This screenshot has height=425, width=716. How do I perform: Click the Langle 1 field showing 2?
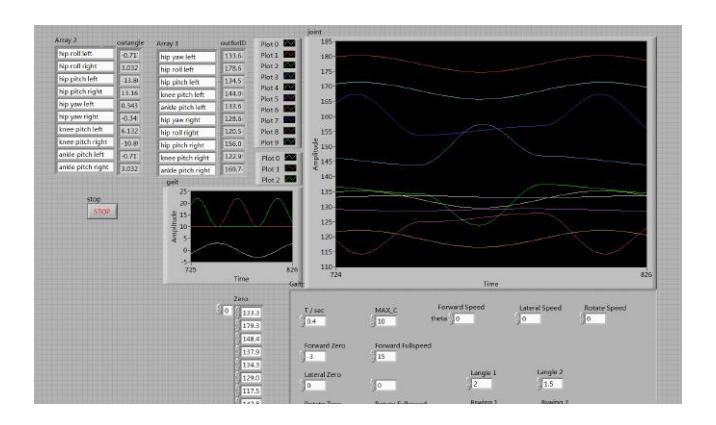(x=482, y=384)
